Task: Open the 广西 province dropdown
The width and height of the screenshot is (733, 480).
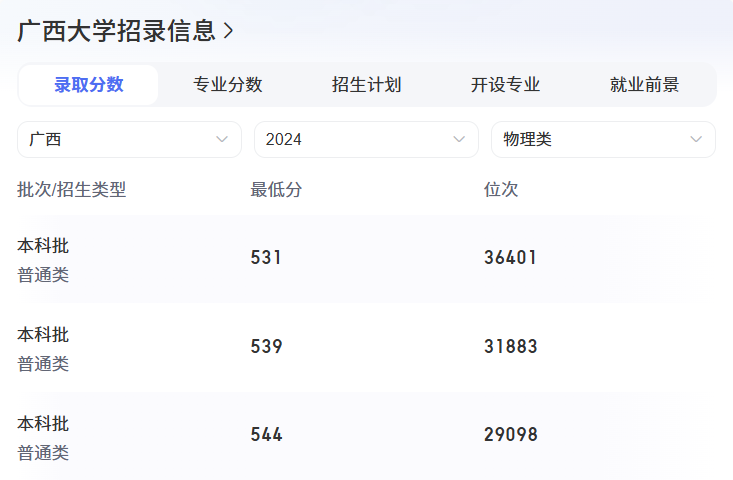Action: pos(129,139)
